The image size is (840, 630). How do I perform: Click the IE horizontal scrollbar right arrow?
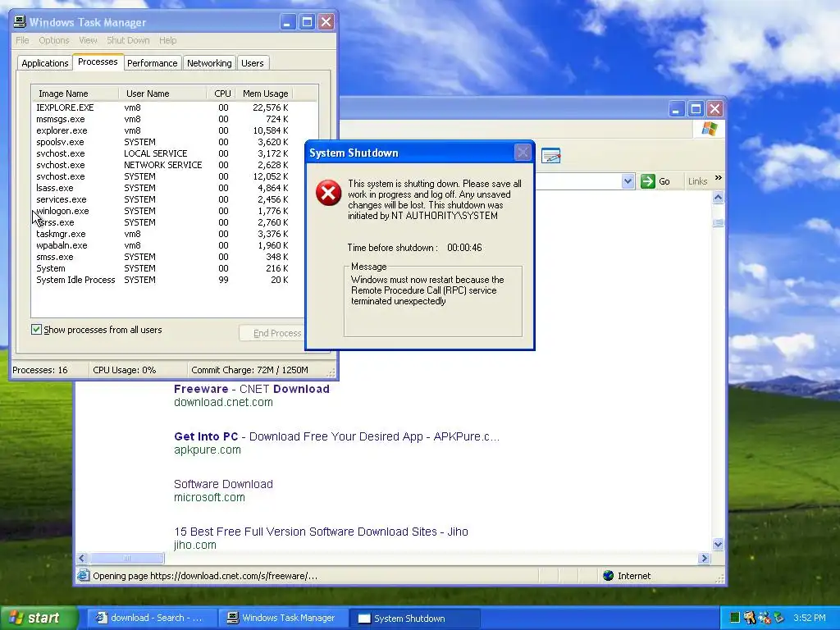coord(705,558)
